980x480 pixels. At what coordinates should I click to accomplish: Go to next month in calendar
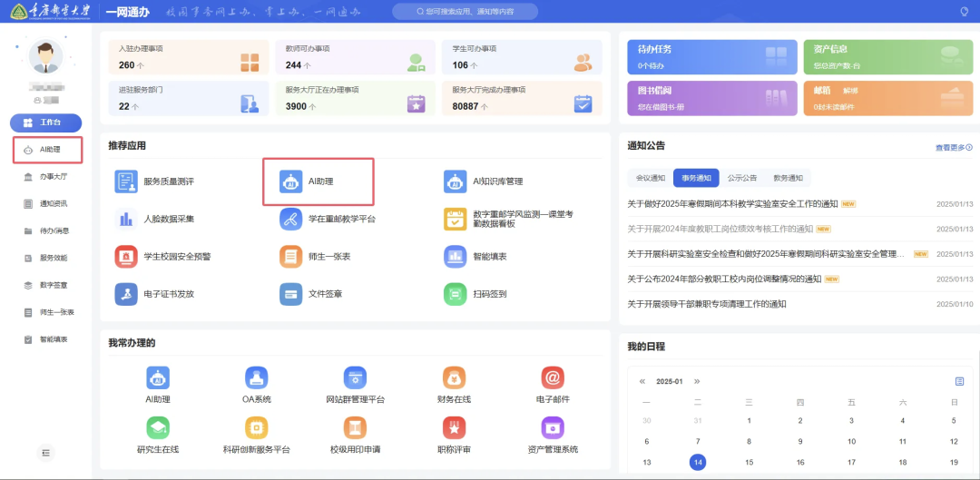point(697,381)
